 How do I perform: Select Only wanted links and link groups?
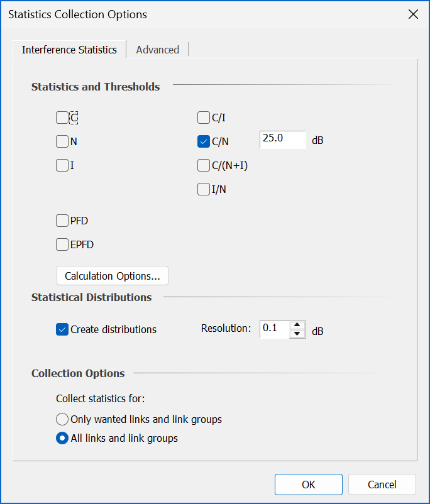pos(62,419)
